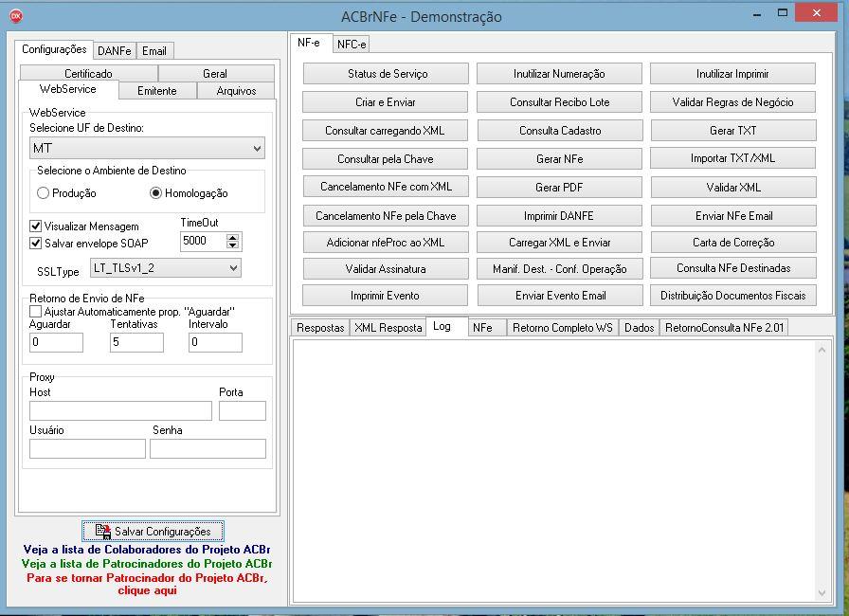The image size is (849, 616).
Task: Click Inutilizar Imprimir button
Action: pos(733,74)
